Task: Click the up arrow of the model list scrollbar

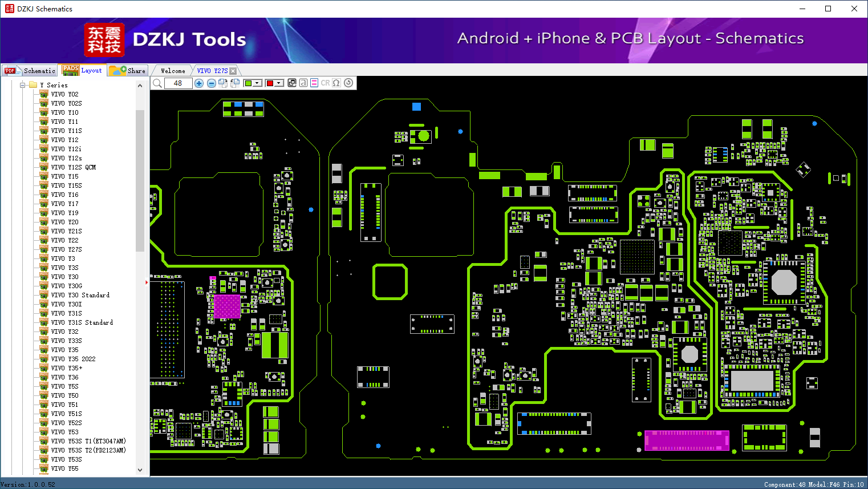Action: [140, 86]
